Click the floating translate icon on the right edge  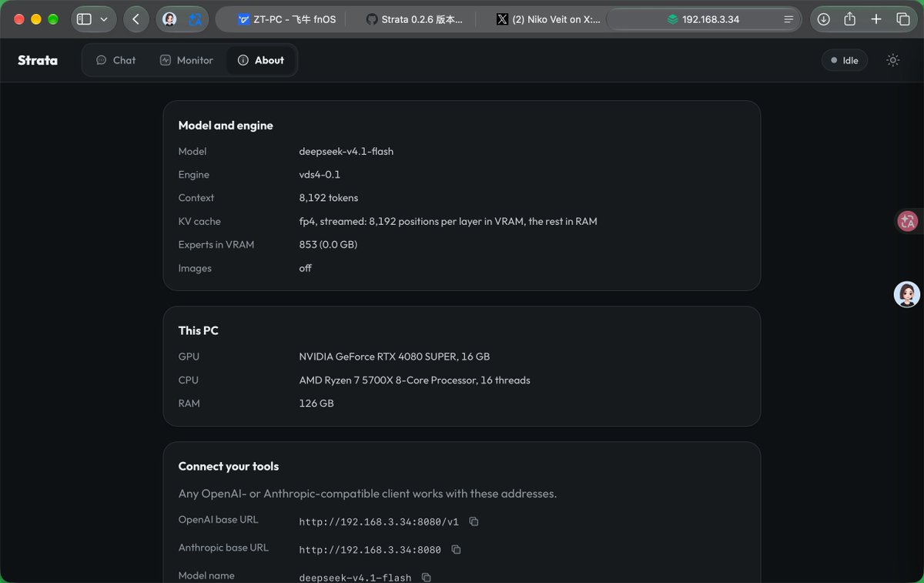coord(908,221)
